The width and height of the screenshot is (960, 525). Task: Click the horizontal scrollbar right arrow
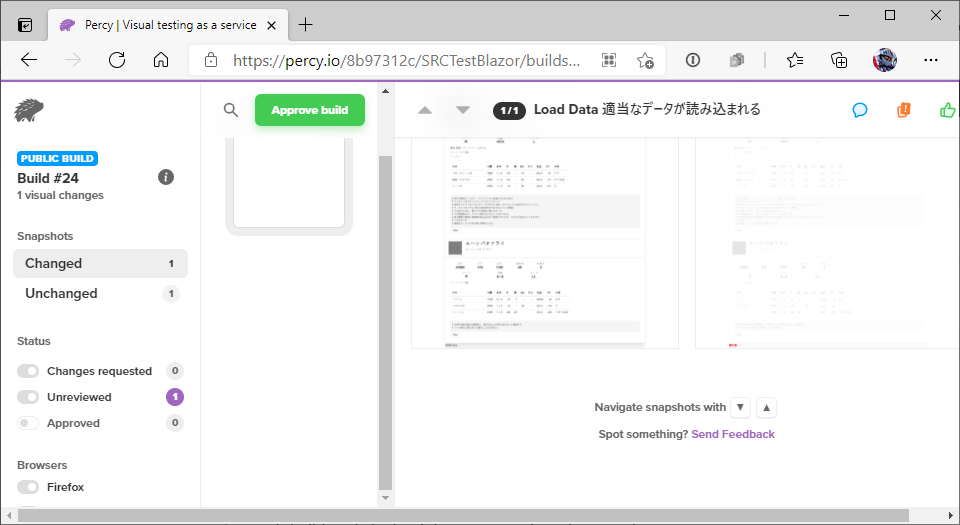point(951,515)
